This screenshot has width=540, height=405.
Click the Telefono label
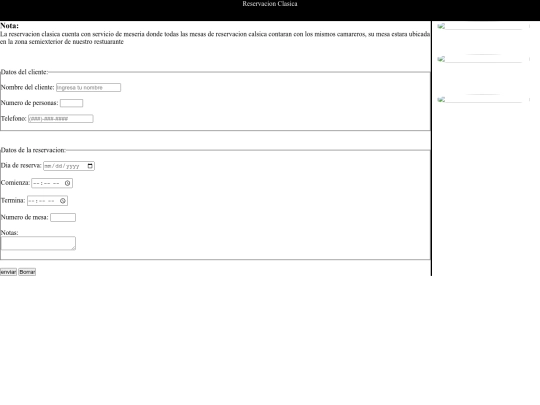click(13, 118)
